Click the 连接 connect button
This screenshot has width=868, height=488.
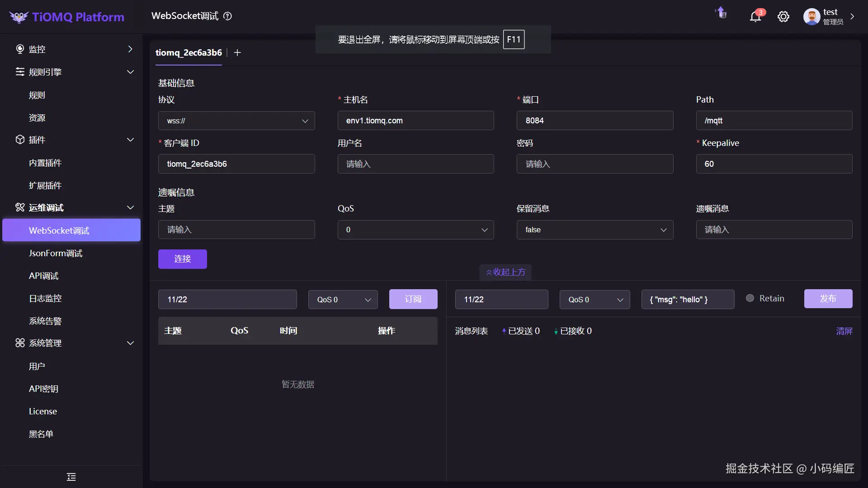[182, 259]
